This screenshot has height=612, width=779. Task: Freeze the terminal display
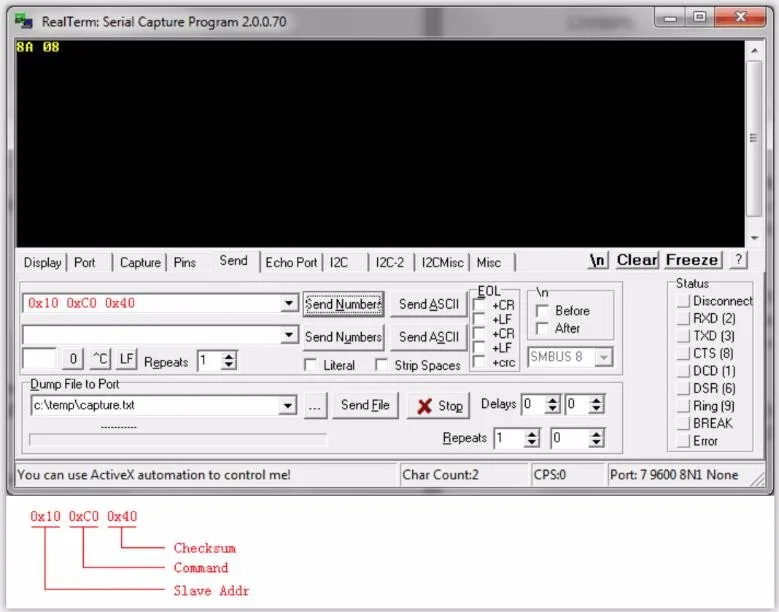[x=692, y=260]
